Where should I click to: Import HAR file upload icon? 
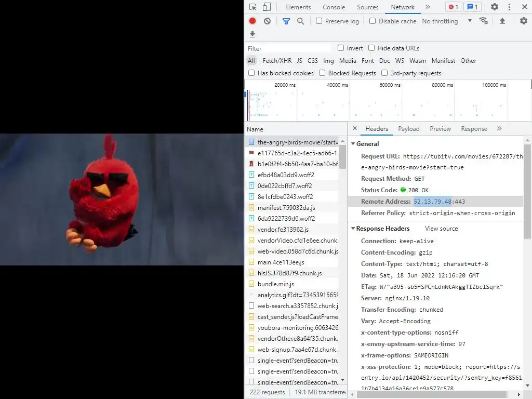502,21
